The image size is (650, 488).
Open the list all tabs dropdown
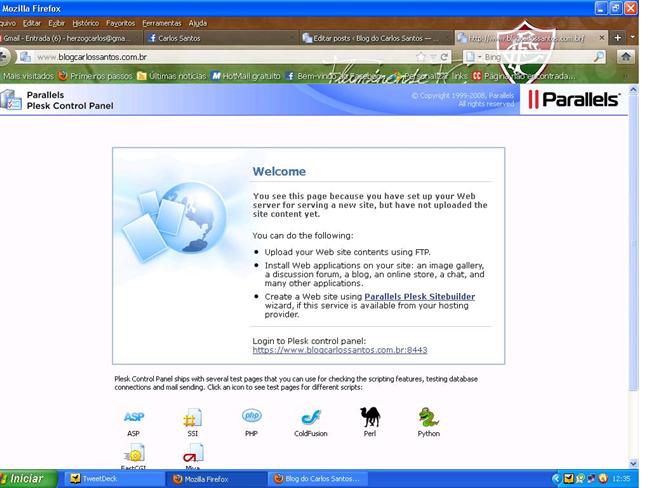633,37
